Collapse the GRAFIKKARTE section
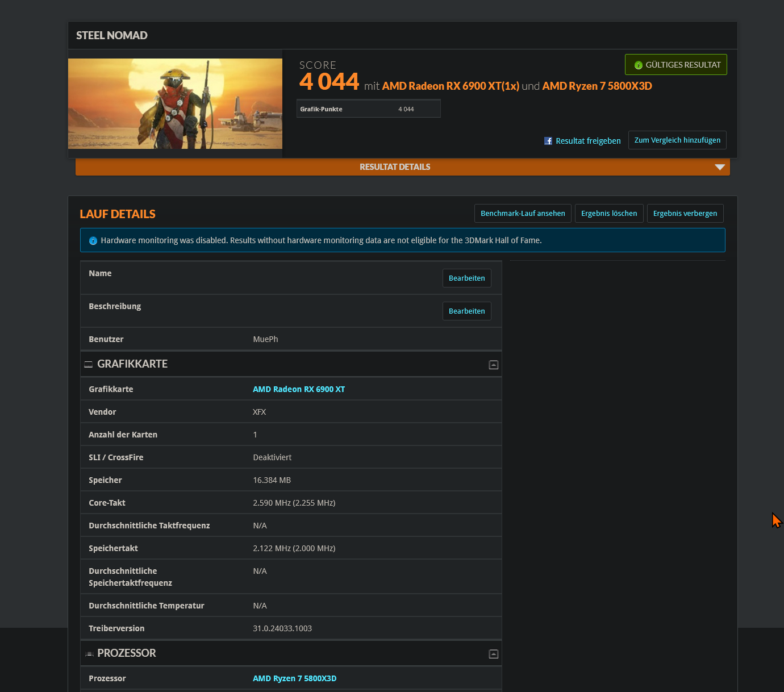The width and height of the screenshot is (784, 692). tap(494, 365)
